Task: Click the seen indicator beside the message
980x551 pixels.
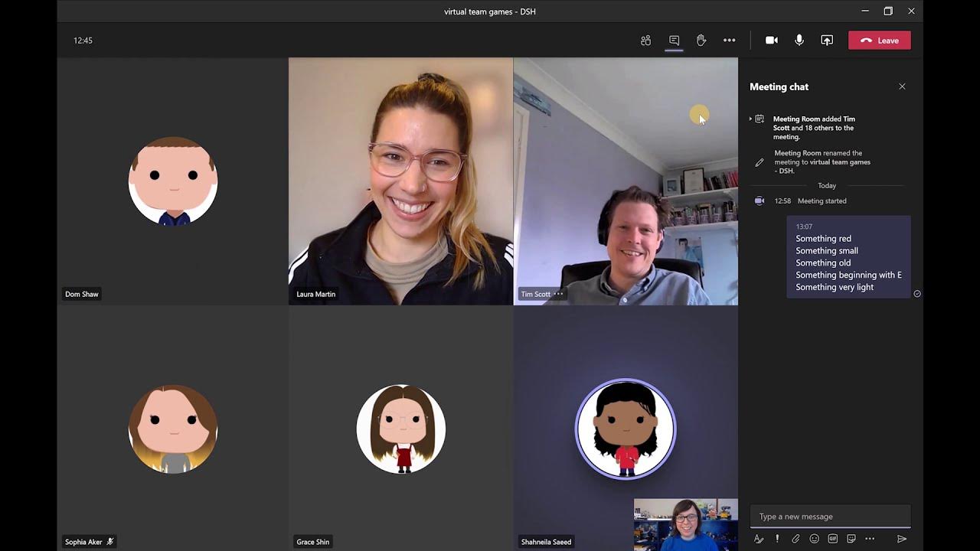Action: click(917, 294)
